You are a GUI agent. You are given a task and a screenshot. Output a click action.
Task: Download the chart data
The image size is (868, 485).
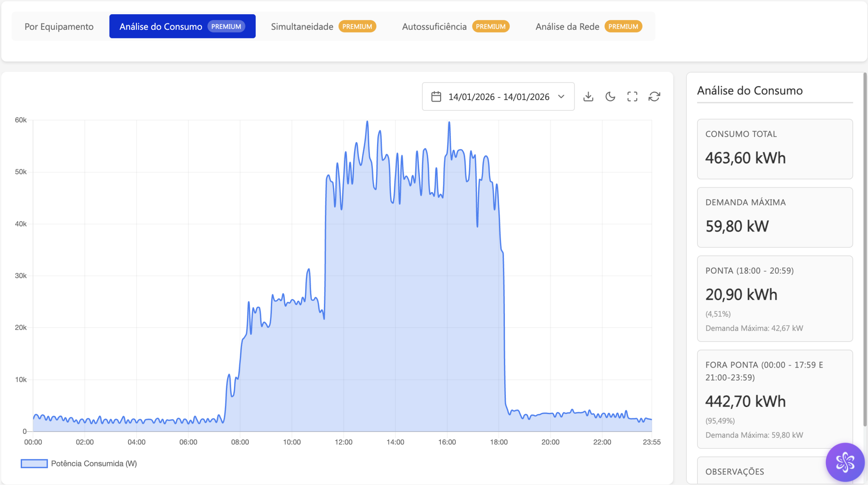pyautogui.click(x=588, y=97)
